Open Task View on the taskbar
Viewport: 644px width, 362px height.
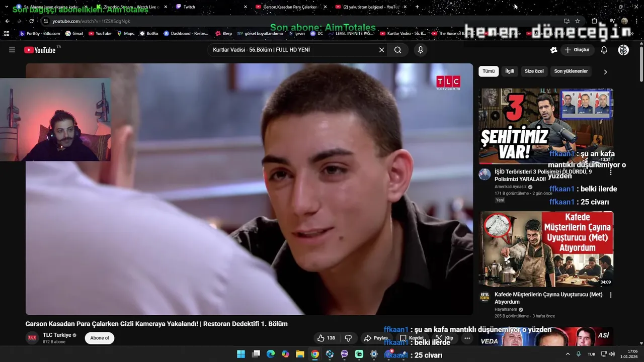point(256,354)
